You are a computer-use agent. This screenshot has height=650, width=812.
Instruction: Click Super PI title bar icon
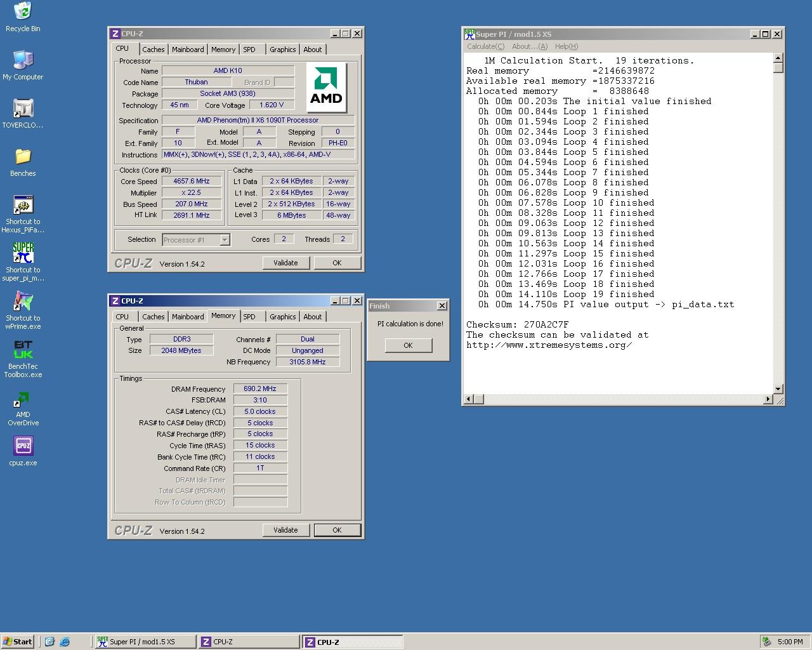click(469, 34)
